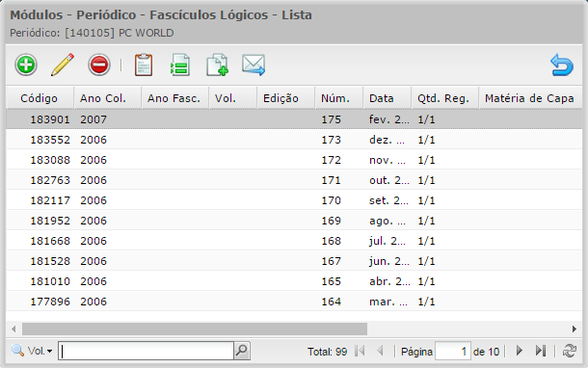The image size is (588, 368).
Task: Click the scroll right arrow
Action: click(575, 329)
